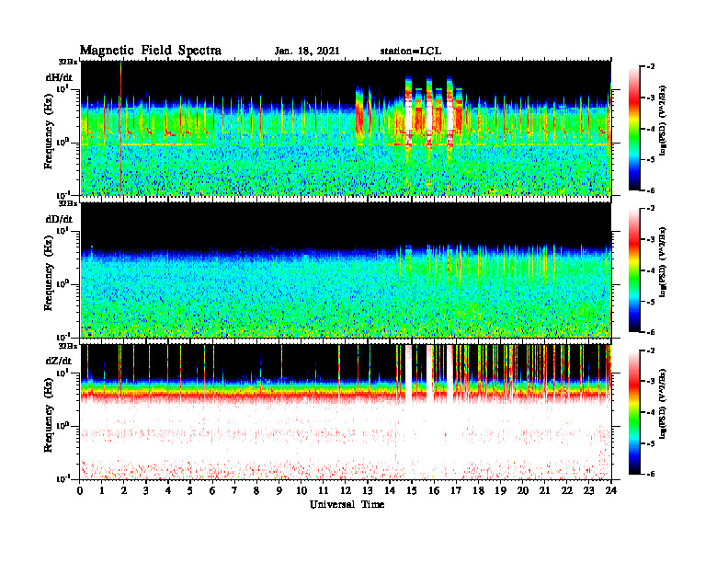The height and width of the screenshot is (563, 728).
Task: Click hour 7 on the time axis
Action: point(235,490)
